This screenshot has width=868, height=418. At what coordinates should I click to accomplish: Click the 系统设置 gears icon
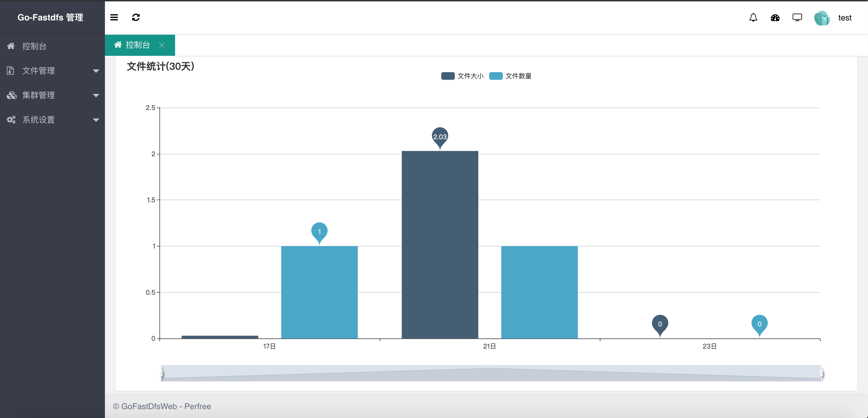(x=11, y=120)
